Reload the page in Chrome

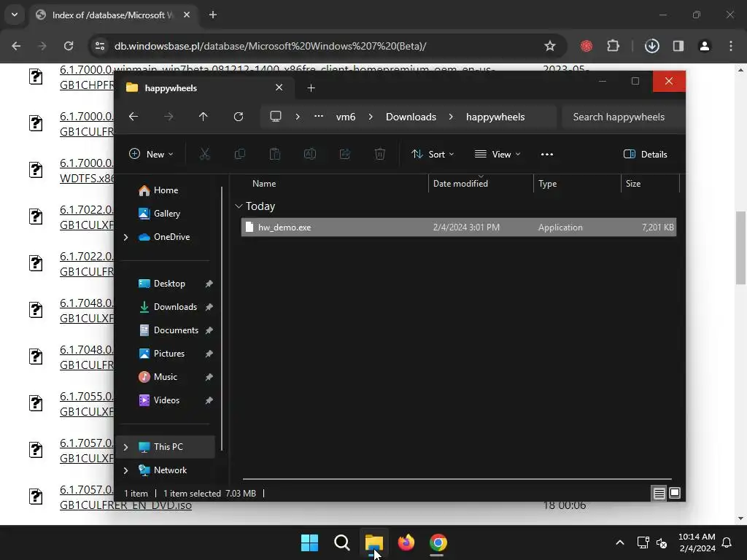pos(69,46)
